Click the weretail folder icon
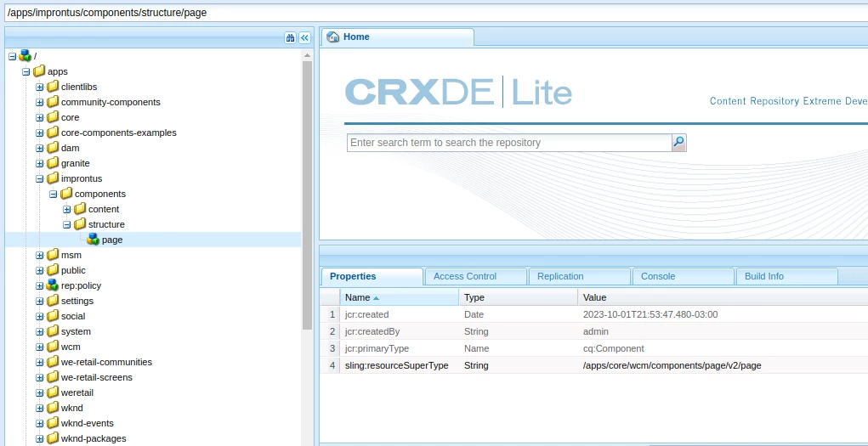The width and height of the screenshot is (868, 446). pyautogui.click(x=53, y=392)
